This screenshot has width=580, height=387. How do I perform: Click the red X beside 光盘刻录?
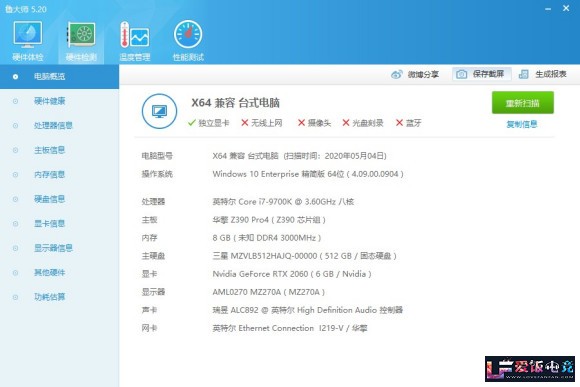point(346,122)
